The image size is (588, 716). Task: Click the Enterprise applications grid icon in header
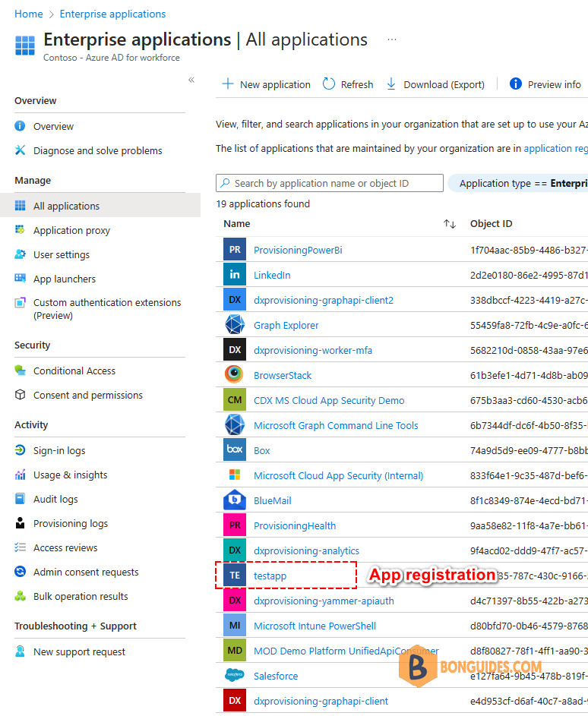(24, 46)
